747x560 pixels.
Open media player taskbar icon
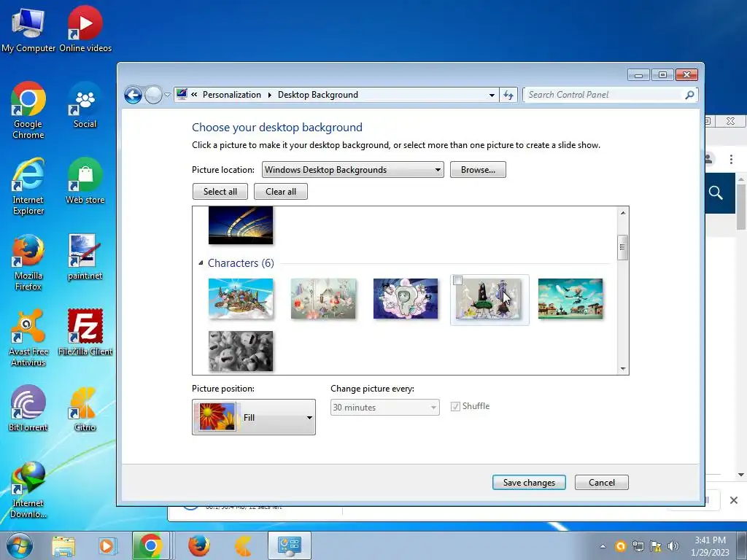pyautogui.click(x=107, y=545)
